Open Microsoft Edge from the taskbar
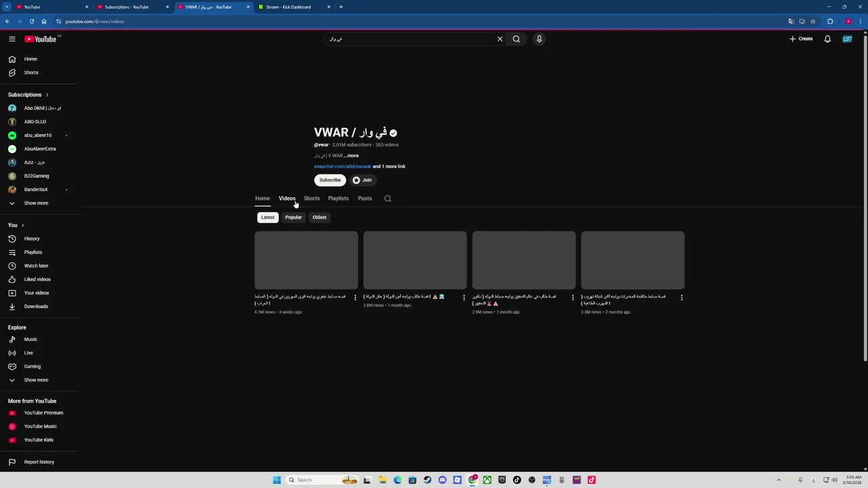The width and height of the screenshot is (868, 488). pos(397,480)
